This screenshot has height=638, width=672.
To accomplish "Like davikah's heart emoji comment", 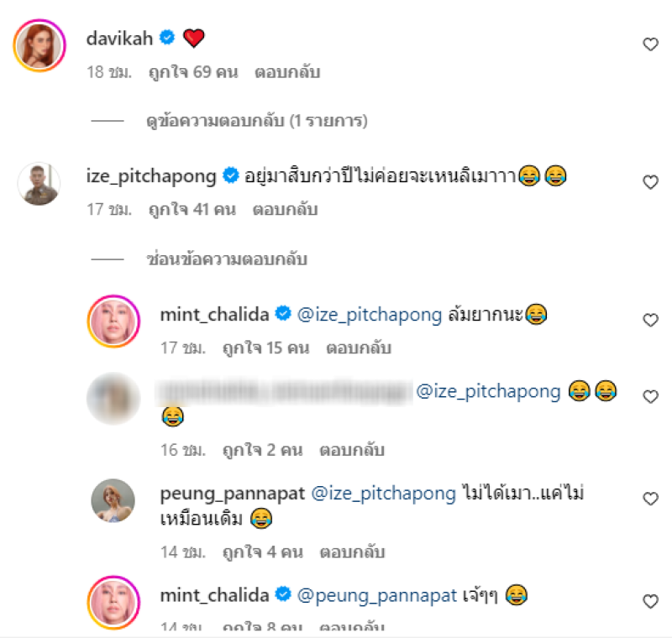I will click(650, 44).
